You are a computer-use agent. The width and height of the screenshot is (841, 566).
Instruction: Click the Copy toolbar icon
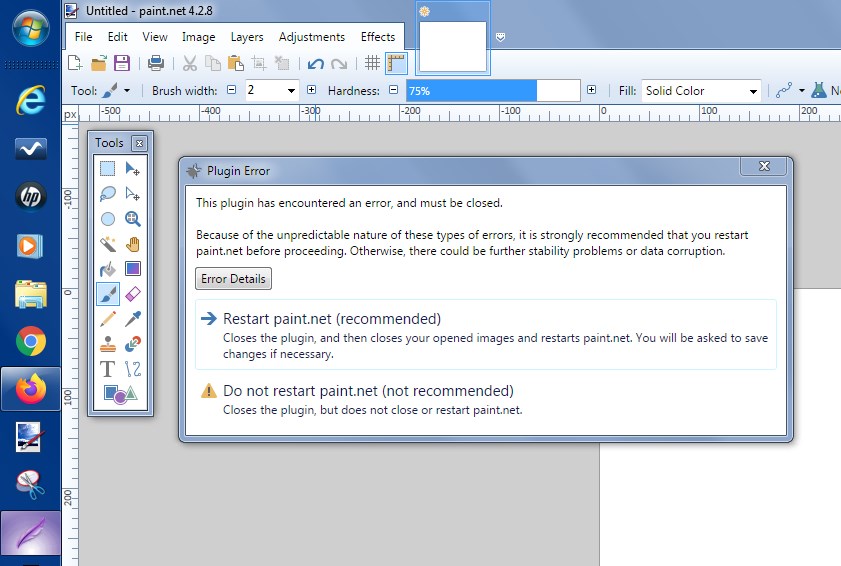[213, 63]
